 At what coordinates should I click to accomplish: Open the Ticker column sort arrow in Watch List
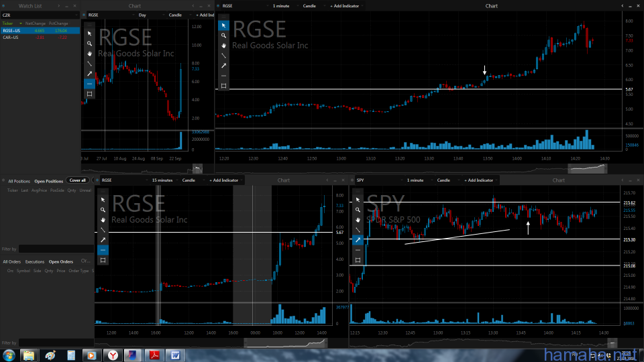click(x=21, y=23)
